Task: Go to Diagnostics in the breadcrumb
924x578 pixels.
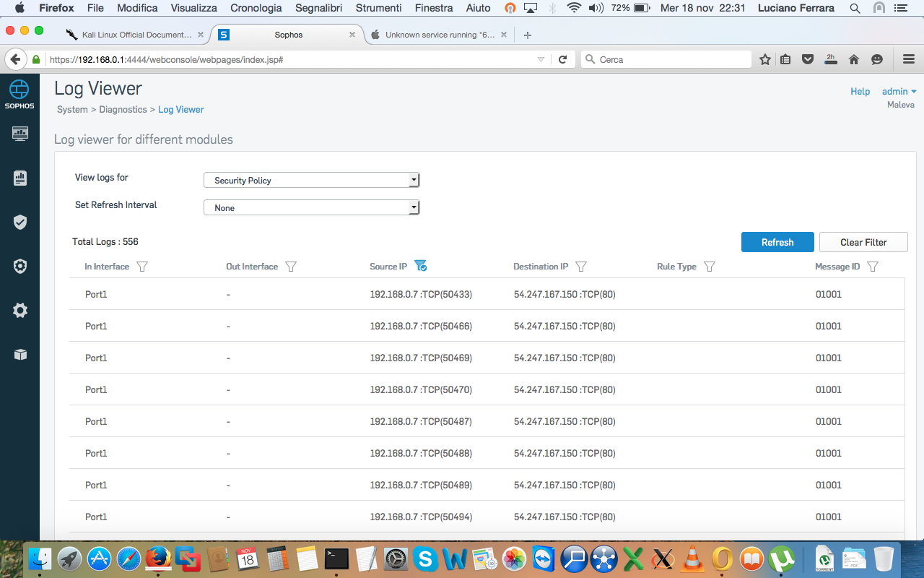Action: point(123,110)
